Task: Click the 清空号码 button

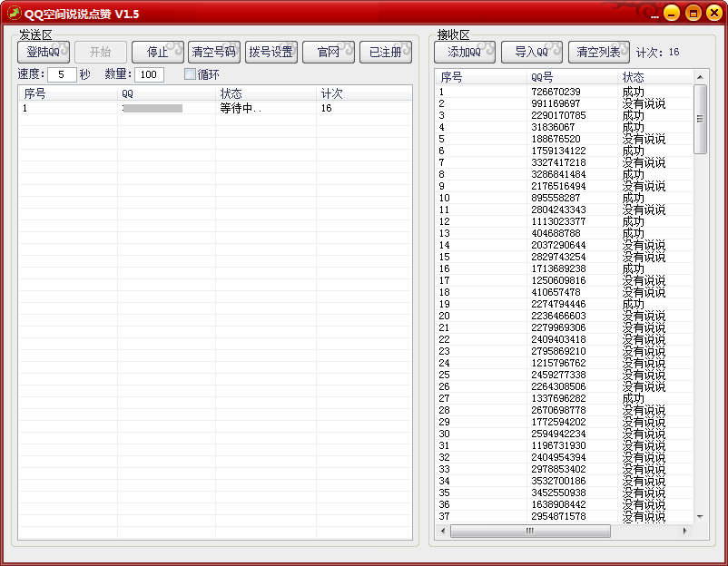Action: 214,52
